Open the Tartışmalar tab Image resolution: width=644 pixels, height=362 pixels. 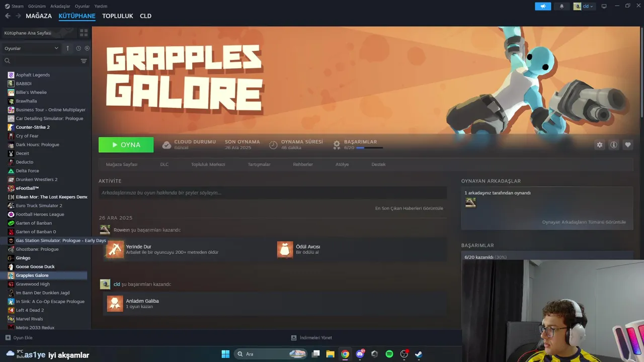259,164
